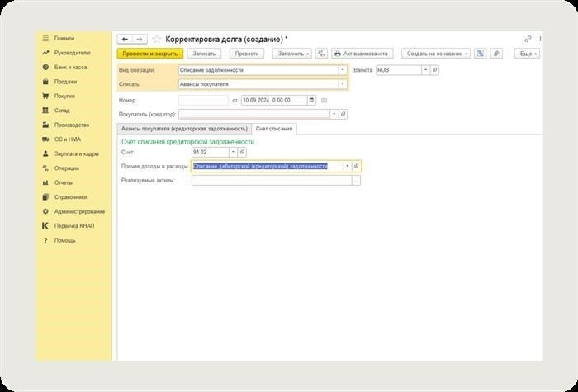Click the Руководителю trend chart icon
Viewport: 578px width, 392px height.
pos(45,53)
